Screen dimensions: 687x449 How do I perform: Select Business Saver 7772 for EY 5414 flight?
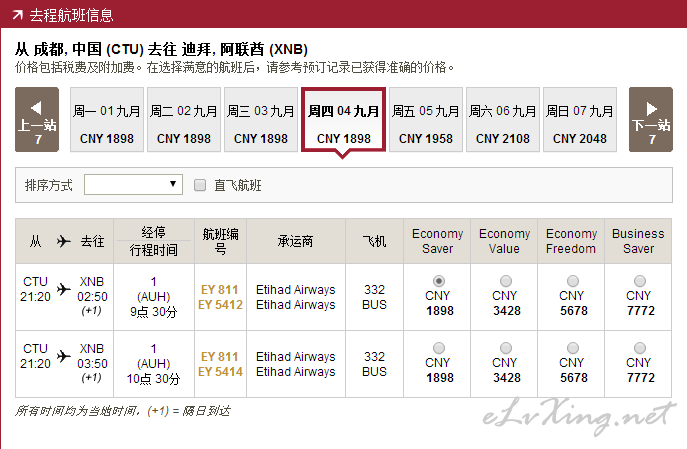(x=640, y=348)
